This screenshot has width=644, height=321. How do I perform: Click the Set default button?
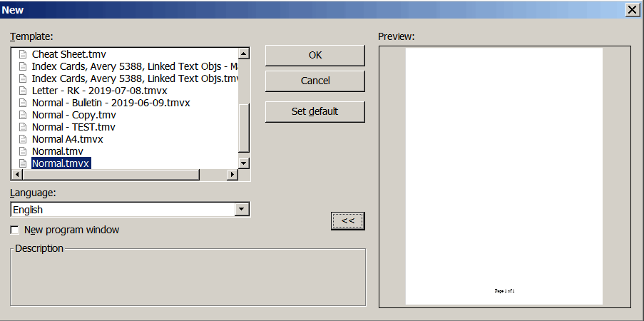(x=315, y=111)
